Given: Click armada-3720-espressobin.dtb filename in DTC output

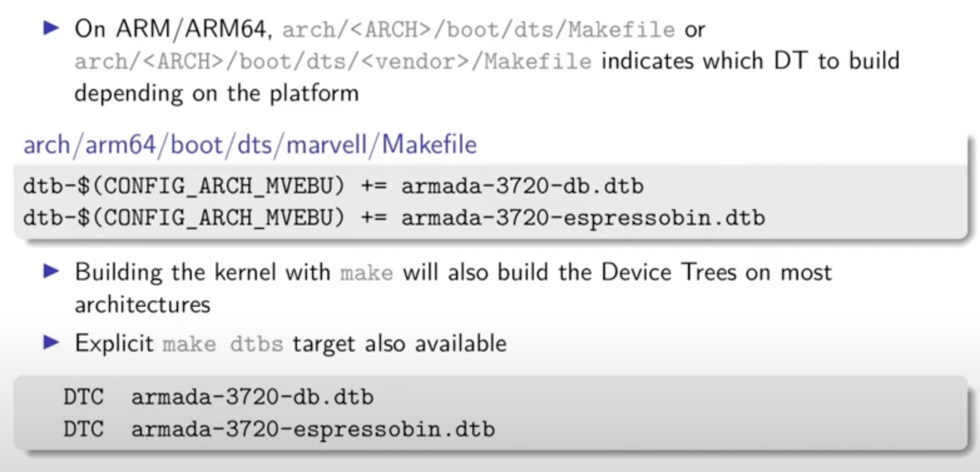Looking at the screenshot, I should [313, 429].
